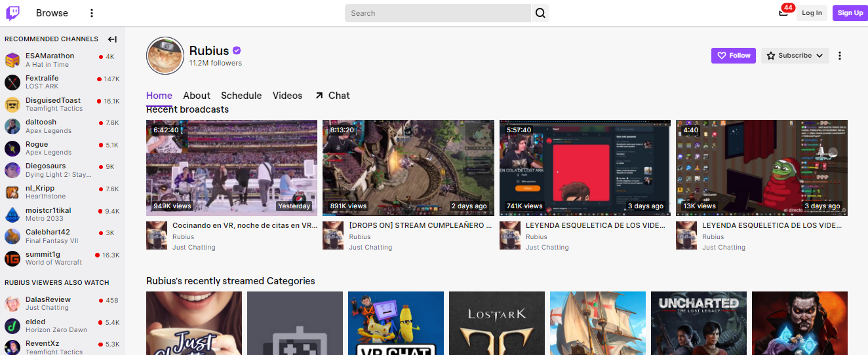The height and width of the screenshot is (355, 868).
Task: Click moistcr1tikal channel avatar
Action: (x=12, y=214)
